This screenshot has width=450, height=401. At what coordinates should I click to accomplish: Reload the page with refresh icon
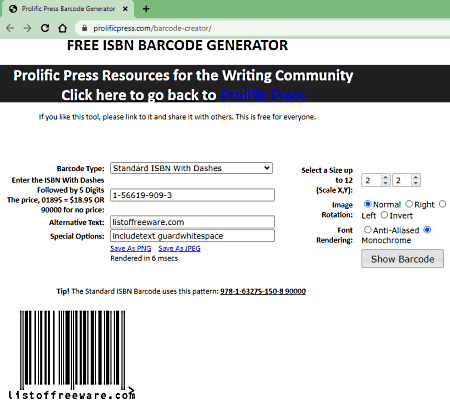pos(45,28)
